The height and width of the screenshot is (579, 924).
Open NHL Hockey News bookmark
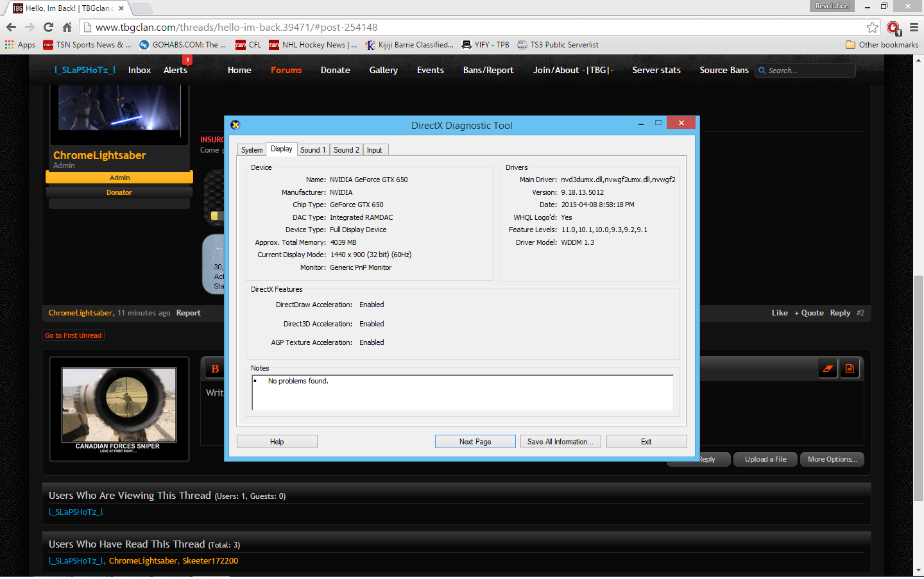click(312, 45)
